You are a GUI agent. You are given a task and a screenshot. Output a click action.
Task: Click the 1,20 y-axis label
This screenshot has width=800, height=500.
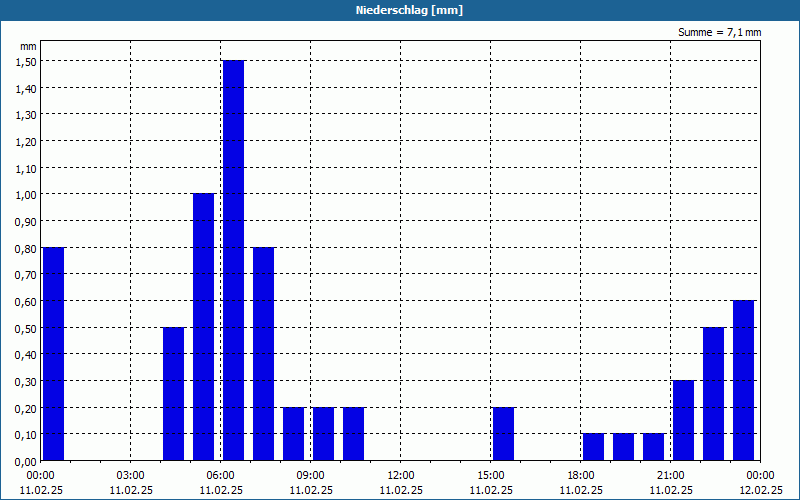coord(25,141)
